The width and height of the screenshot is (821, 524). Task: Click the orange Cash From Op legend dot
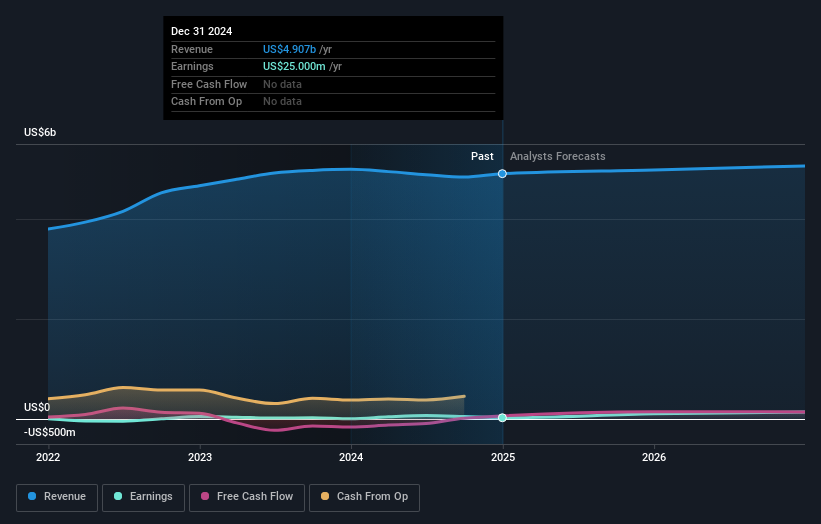coord(325,496)
